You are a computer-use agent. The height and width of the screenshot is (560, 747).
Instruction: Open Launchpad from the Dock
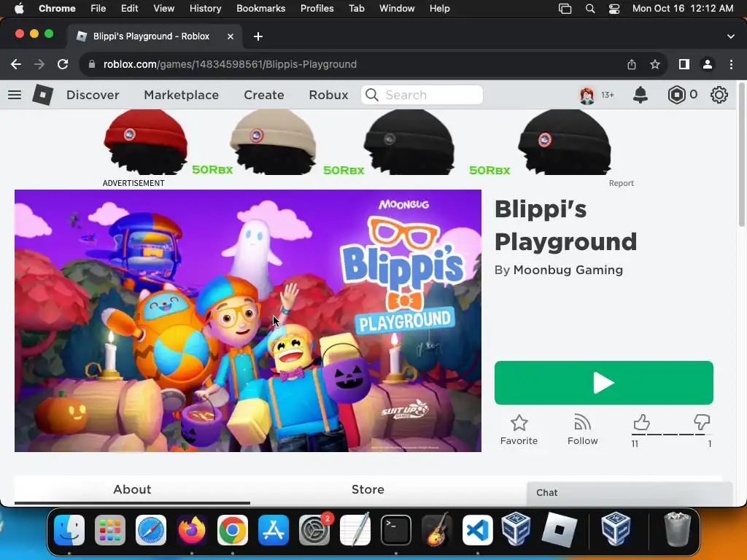pyautogui.click(x=110, y=530)
